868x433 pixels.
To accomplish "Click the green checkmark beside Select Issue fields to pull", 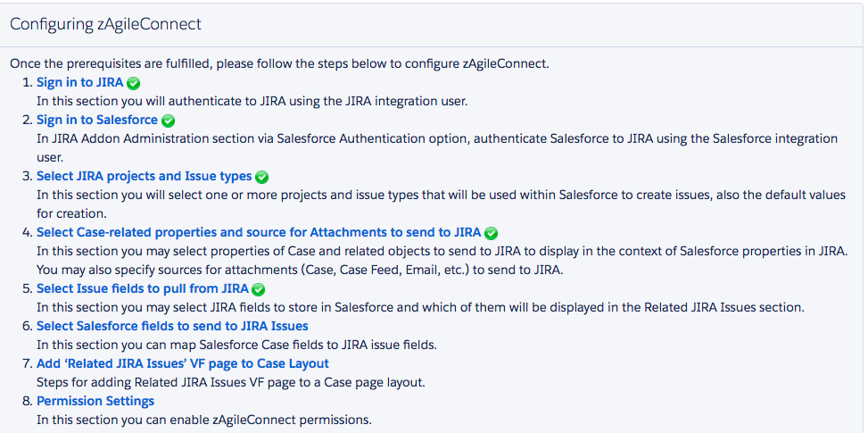I will [259, 289].
